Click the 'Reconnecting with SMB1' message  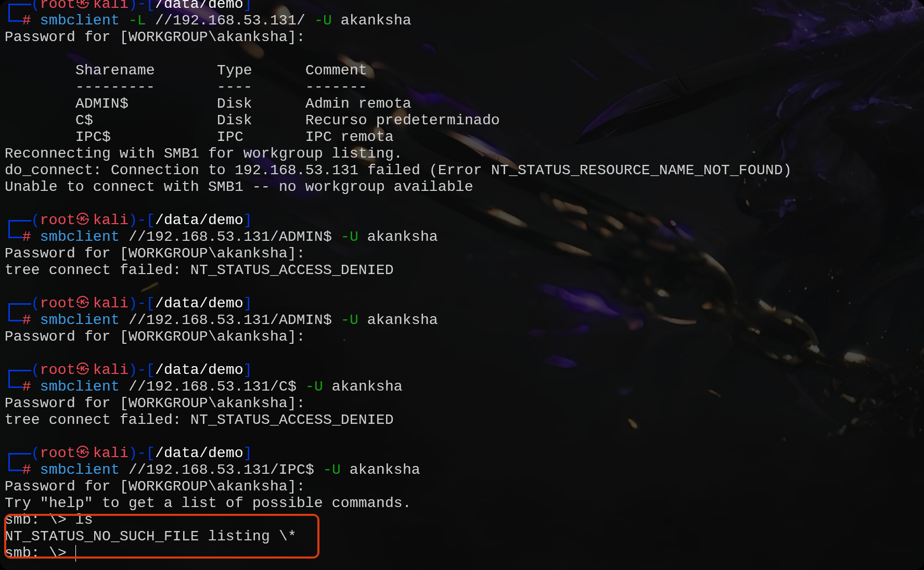click(x=203, y=153)
